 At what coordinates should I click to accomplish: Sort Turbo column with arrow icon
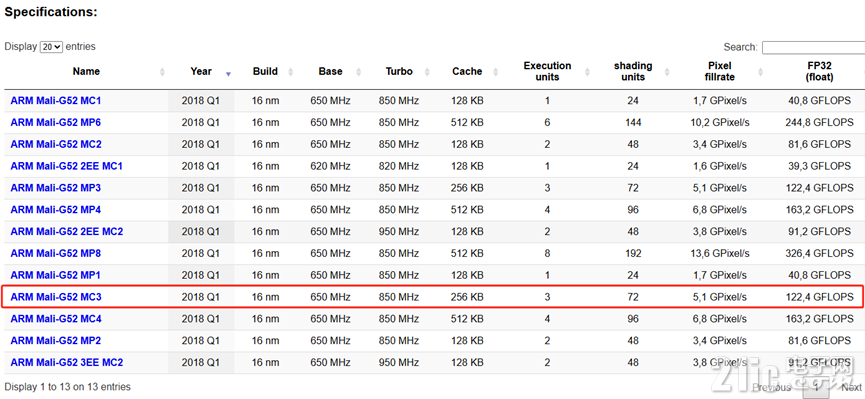427,72
